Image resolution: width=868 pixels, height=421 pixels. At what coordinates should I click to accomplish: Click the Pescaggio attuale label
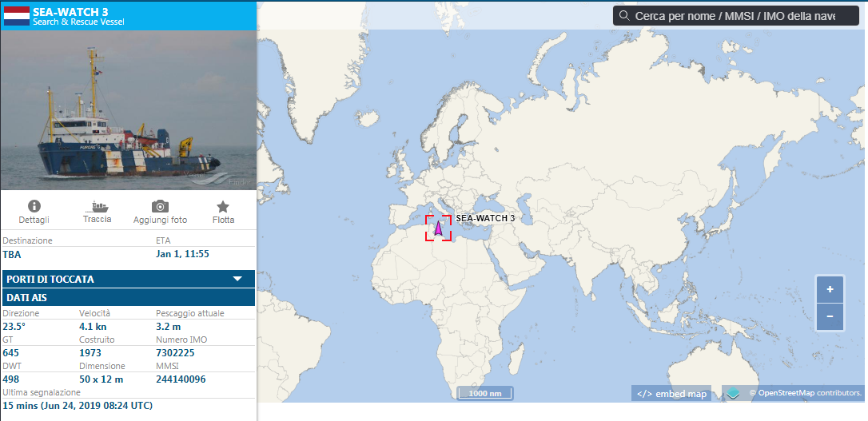190,314
